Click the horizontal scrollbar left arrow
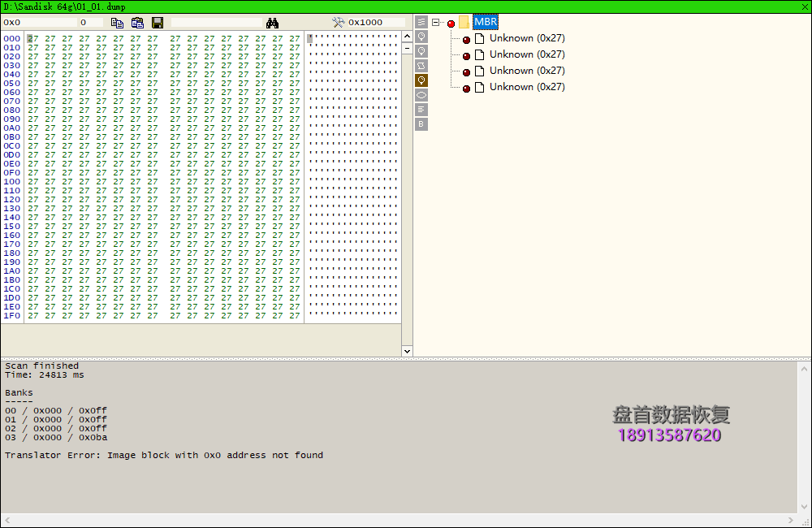Image resolution: width=812 pixels, height=528 pixels. coord(7,520)
